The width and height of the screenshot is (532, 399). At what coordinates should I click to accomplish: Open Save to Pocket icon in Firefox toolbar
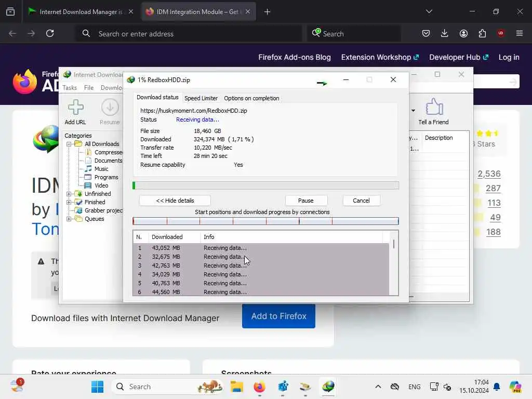[426, 33]
